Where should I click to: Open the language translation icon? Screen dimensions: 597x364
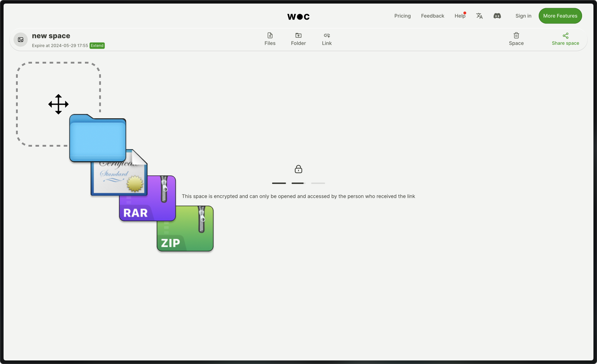[x=479, y=16]
